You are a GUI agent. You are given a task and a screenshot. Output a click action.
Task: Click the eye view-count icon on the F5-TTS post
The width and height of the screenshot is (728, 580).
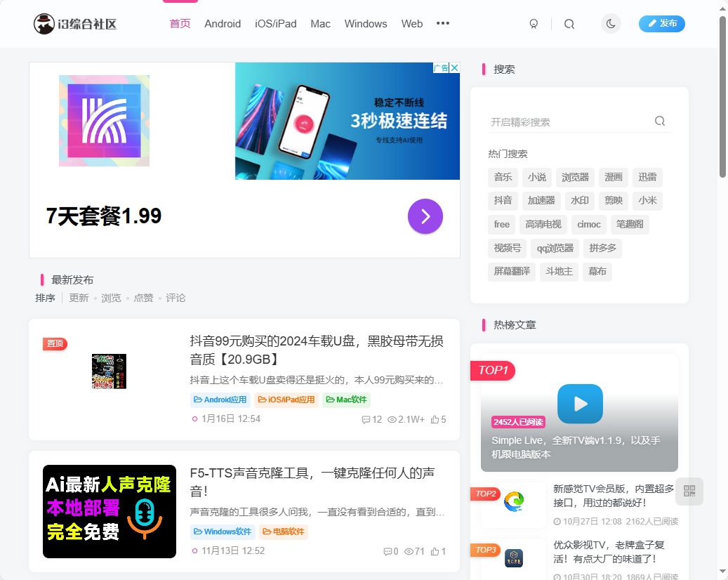pyautogui.click(x=408, y=551)
